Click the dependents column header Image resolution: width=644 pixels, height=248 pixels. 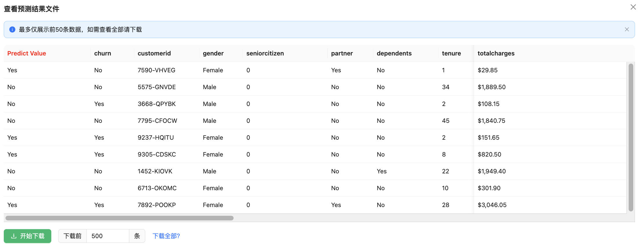click(x=394, y=53)
